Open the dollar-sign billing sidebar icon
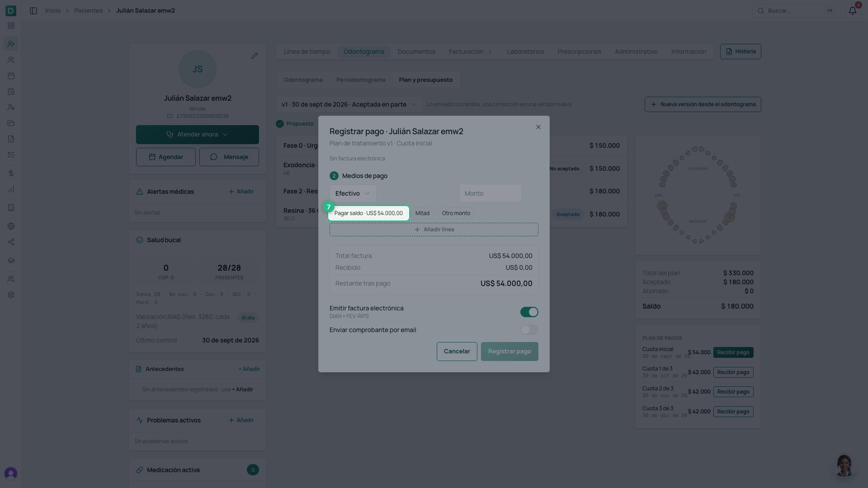 click(11, 173)
